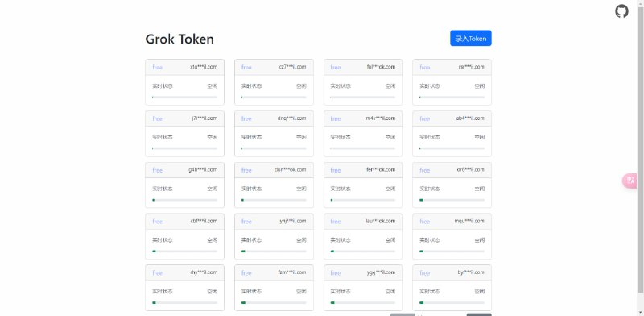Screen dimensions: 644x316
Task: Click the free tag on mqu***il.com card
Action: tap(425, 222)
